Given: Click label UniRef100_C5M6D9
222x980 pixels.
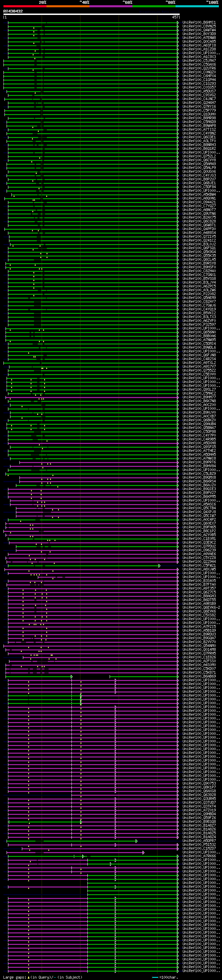Looking at the screenshot, I should (x=199, y=122).
